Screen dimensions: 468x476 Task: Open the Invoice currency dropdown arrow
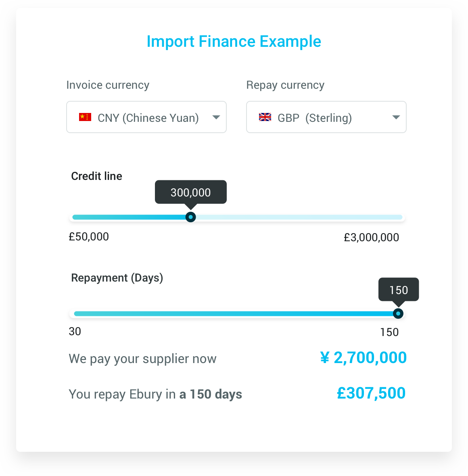click(x=216, y=117)
